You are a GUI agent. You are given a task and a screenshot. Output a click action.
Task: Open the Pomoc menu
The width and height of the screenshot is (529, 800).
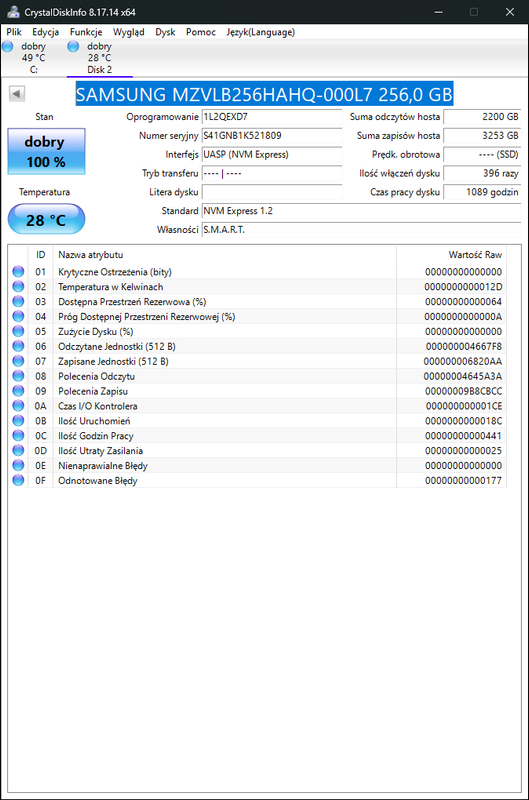pos(200,32)
